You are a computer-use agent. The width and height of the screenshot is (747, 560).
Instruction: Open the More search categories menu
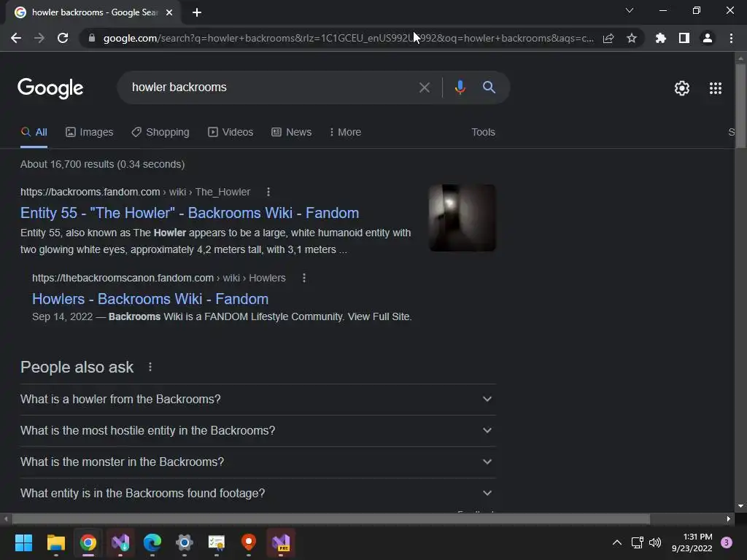(345, 133)
